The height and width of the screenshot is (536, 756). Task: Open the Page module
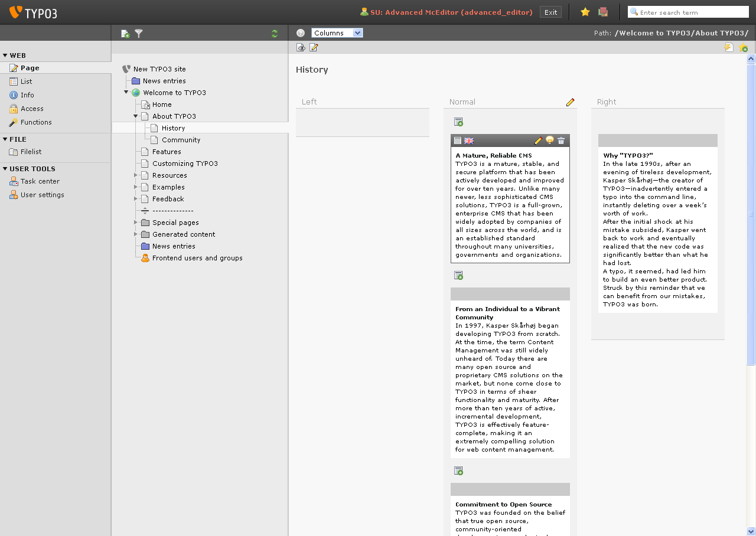pos(56,68)
